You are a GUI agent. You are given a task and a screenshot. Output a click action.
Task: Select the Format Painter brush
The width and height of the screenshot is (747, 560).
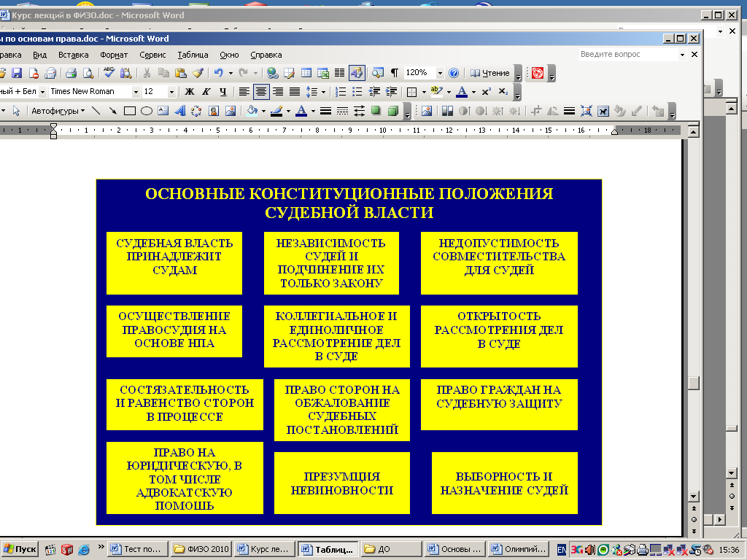point(198,73)
